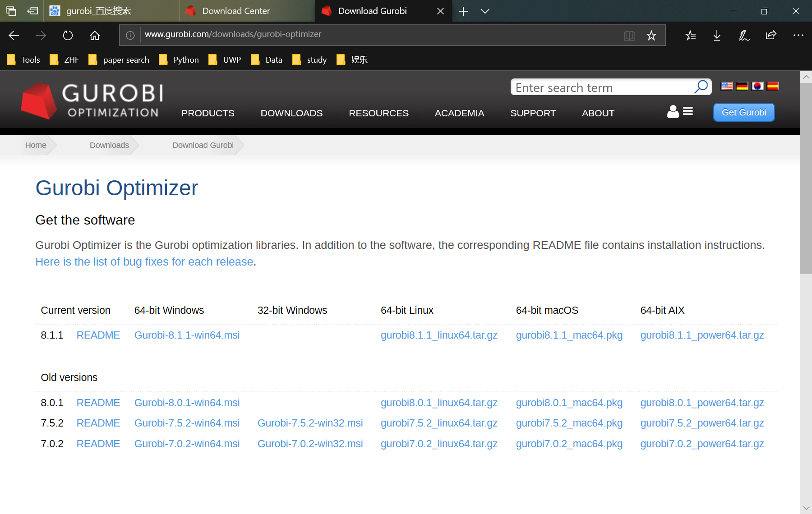Select the German flag language
812x514 pixels.
click(742, 86)
